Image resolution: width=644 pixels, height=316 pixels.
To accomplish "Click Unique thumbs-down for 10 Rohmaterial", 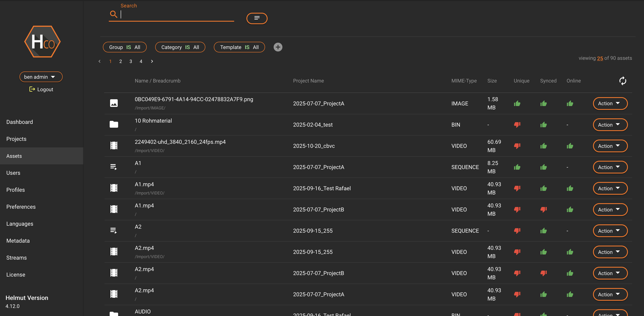I will [x=517, y=124].
